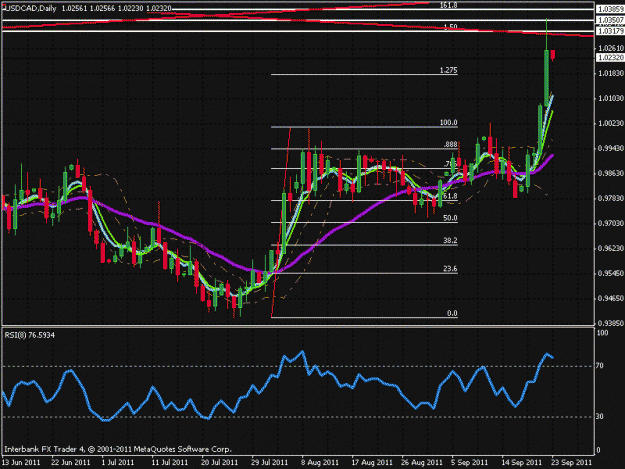
Task: Click the RSI scale value 0
Action: pyautogui.click(x=599, y=450)
